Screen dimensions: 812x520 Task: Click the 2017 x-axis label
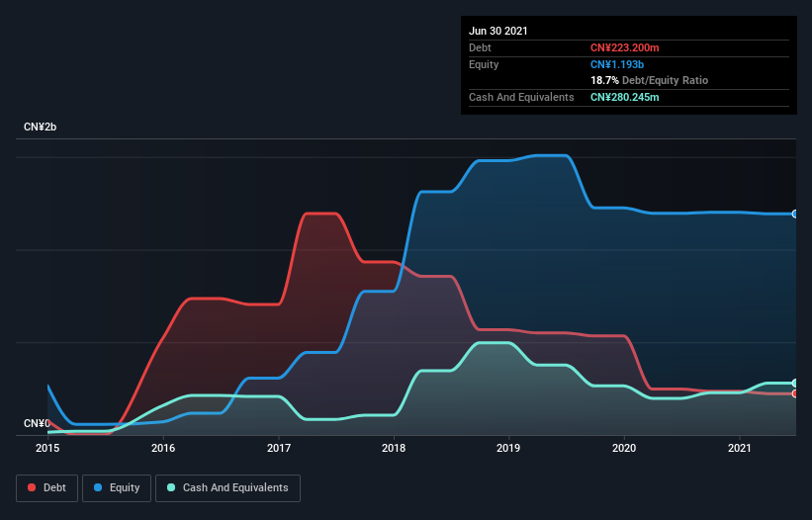coord(279,448)
